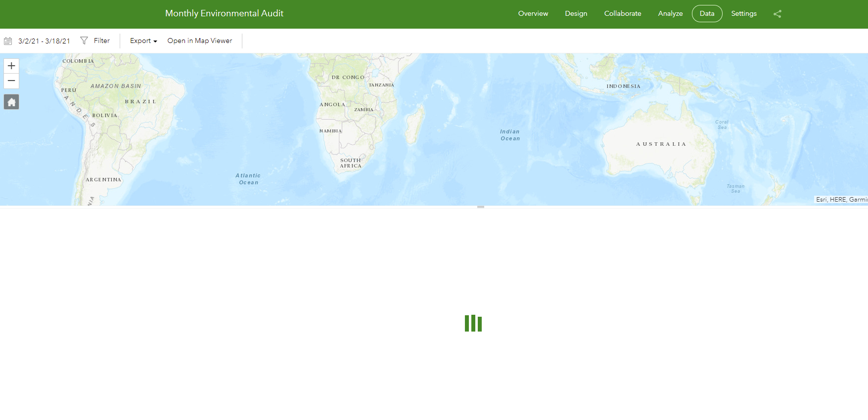Click the Monthly Environmental Audit title
Screen dimensions: 868x420
tap(224, 13)
